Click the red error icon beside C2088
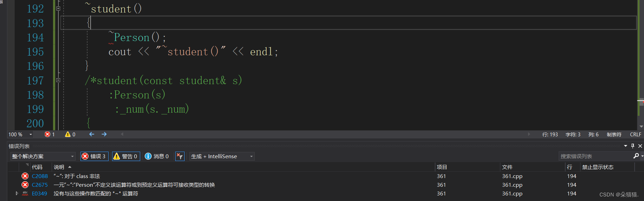This screenshot has width=644, height=201. pyautogui.click(x=25, y=176)
